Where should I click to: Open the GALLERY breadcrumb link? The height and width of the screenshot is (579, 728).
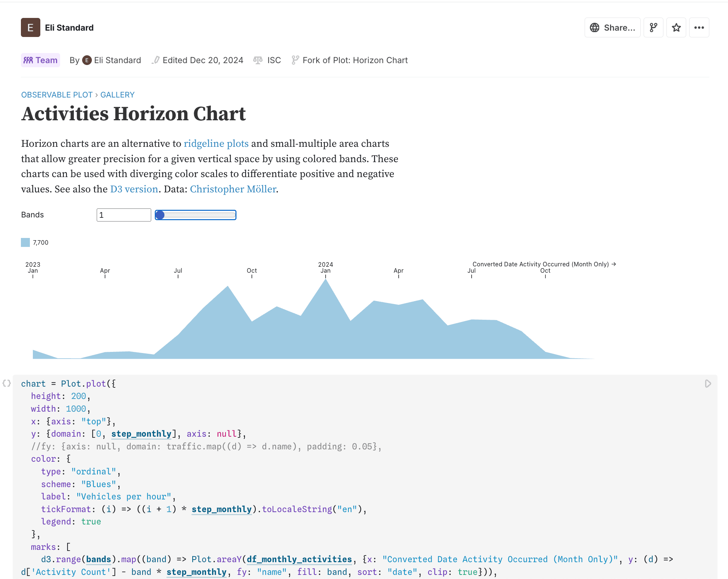(x=117, y=95)
